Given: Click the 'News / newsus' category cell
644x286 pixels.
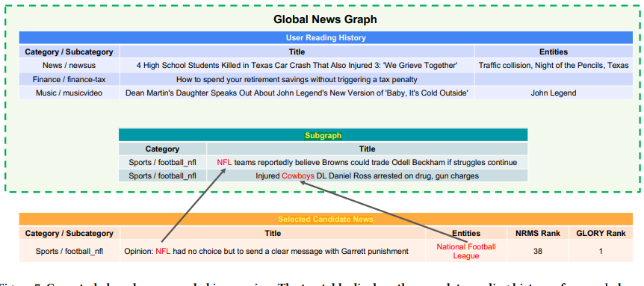Looking at the screenshot, I should 69,65.
